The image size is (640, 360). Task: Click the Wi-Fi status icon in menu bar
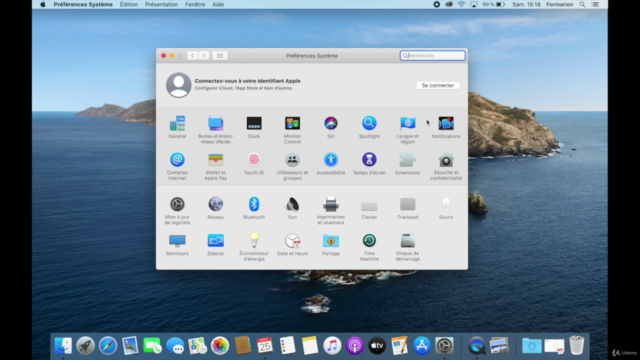click(x=461, y=4)
